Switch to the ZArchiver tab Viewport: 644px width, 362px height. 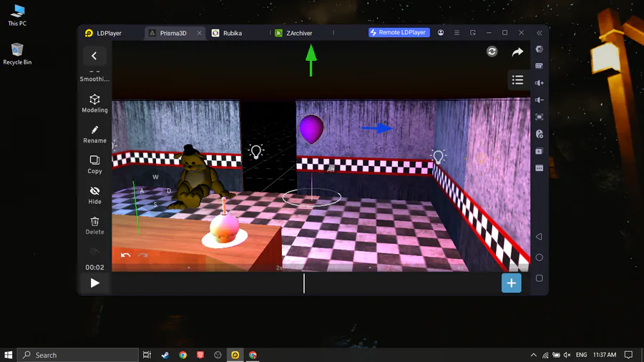coord(299,33)
